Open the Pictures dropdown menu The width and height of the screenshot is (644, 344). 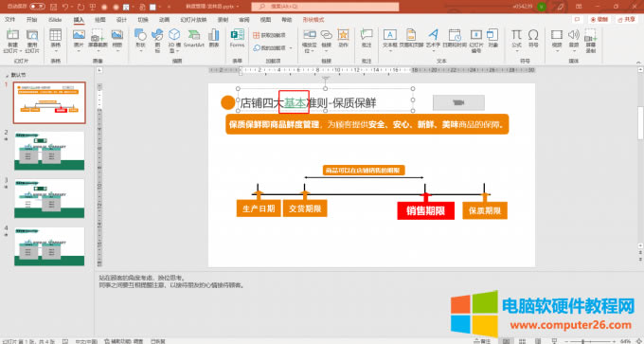pos(79,51)
